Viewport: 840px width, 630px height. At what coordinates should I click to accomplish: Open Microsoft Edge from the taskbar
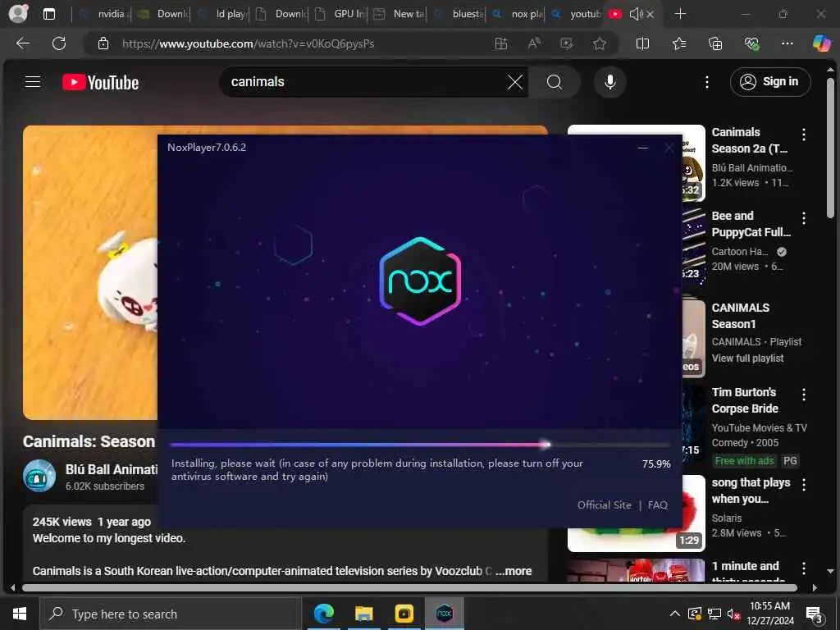point(323,614)
